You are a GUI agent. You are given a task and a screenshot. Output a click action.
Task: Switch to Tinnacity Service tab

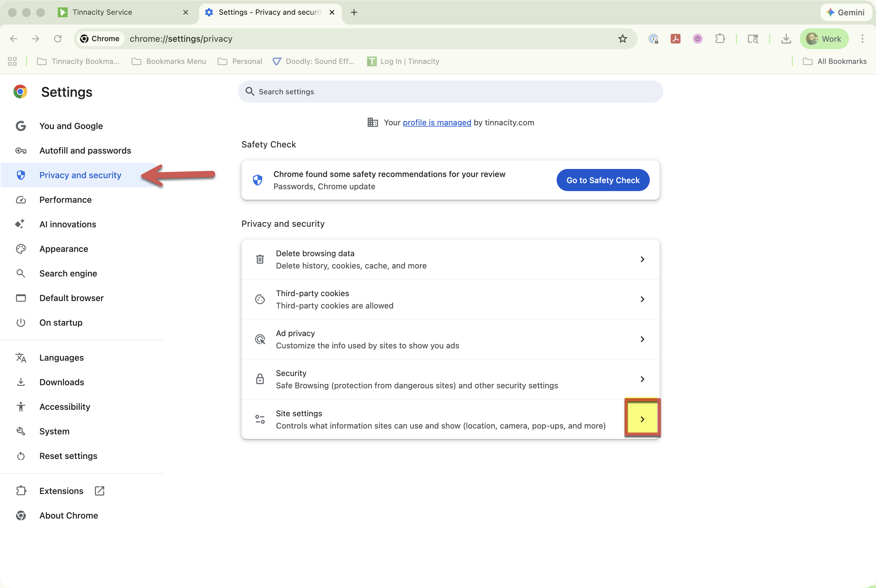(x=102, y=12)
